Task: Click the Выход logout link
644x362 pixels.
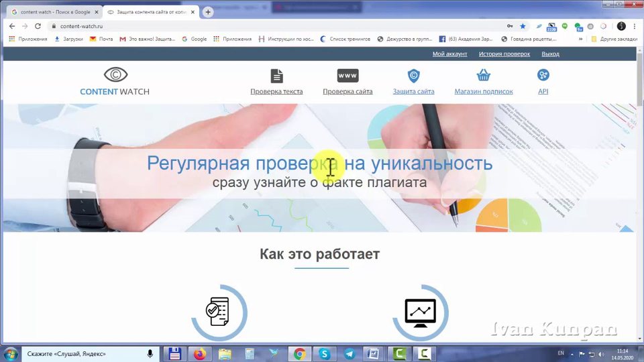Action: [x=550, y=54]
